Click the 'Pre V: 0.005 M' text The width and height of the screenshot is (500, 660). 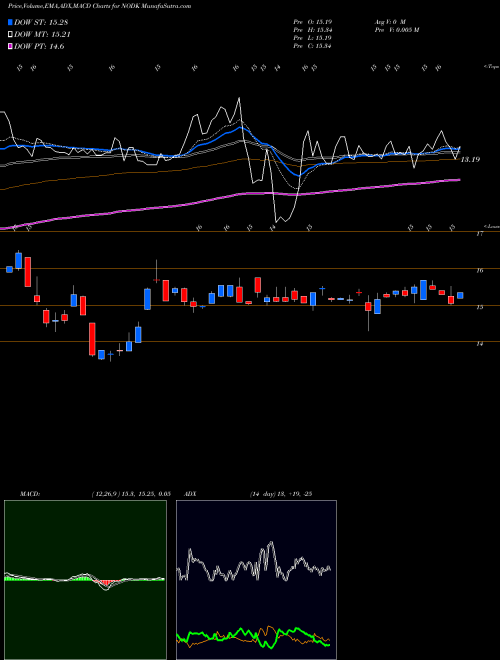pyautogui.click(x=396, y=30)
